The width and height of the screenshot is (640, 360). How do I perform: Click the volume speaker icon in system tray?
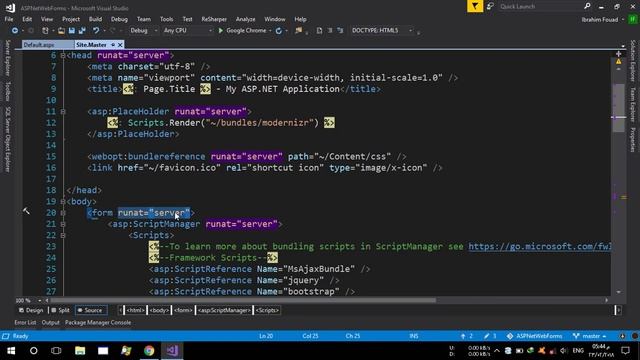click(x=564, y=351)
